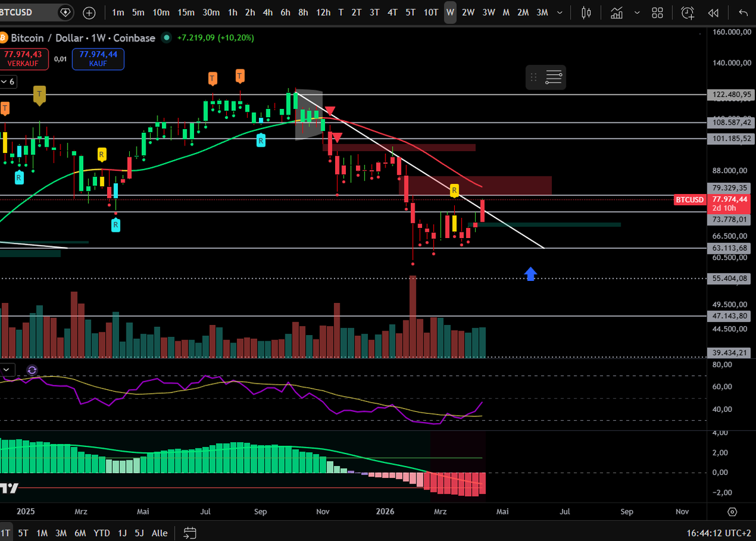Image resolution: width=756 pixels, height=541 pixels.
Task: Click the blue up arrow drawing
Action: (530, 273)
